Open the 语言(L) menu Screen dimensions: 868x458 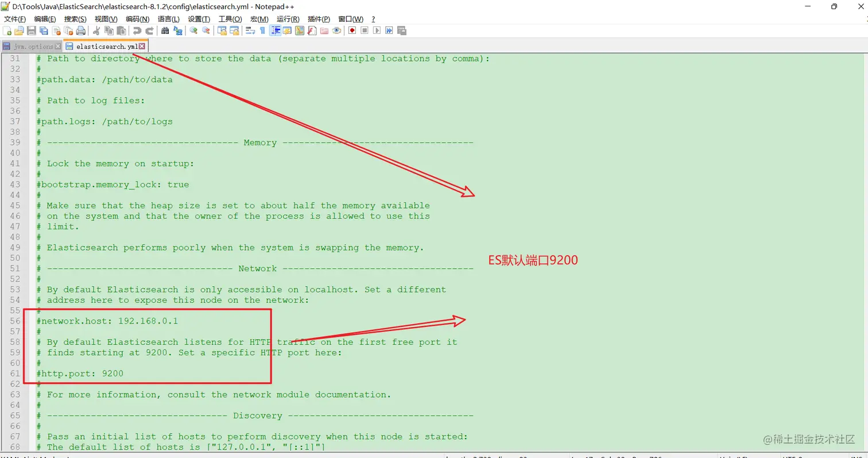tap(168, 19)
